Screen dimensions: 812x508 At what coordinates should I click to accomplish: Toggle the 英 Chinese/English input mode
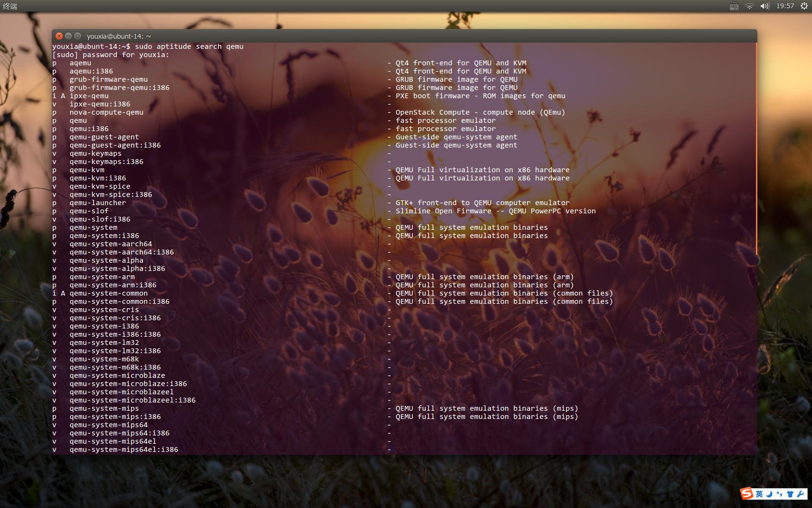[x=759, y=494]
